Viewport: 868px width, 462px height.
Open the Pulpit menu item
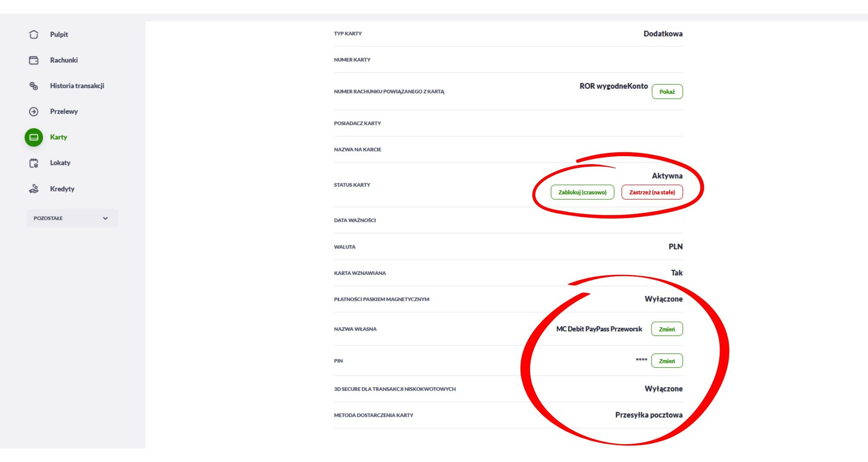[x=59, y=34]
